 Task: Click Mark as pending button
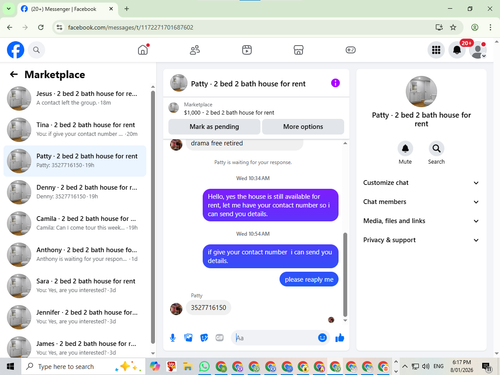pos(214,127)
